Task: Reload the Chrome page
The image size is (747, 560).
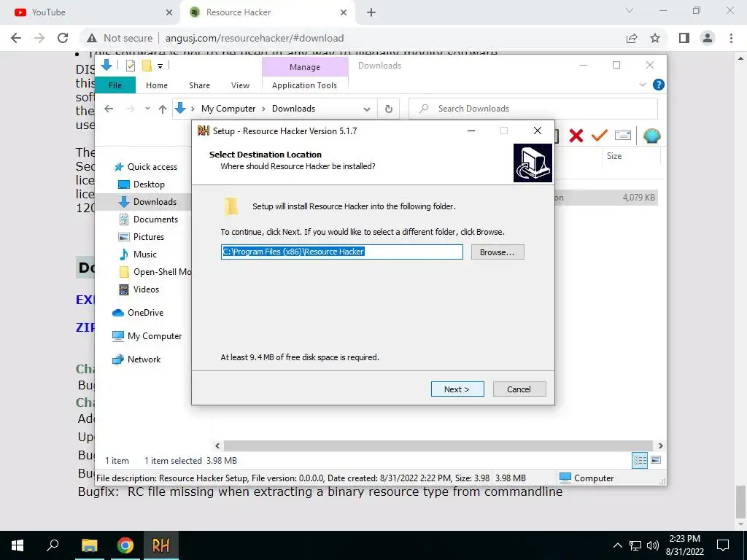Action: click(x=63, y=38)
